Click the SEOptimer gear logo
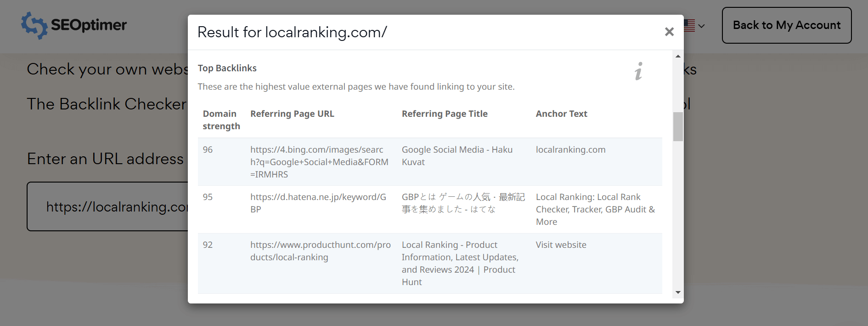 [x=34, y=25]
